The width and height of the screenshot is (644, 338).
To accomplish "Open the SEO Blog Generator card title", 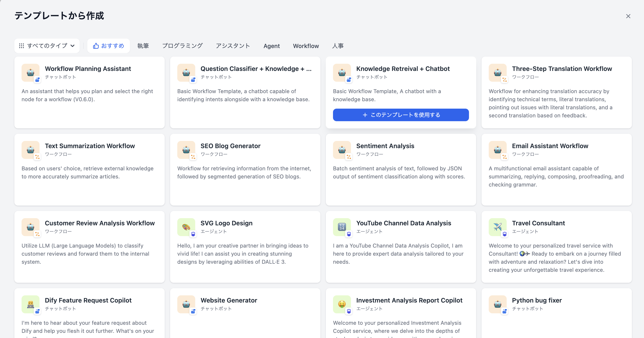I will point(230,146).
